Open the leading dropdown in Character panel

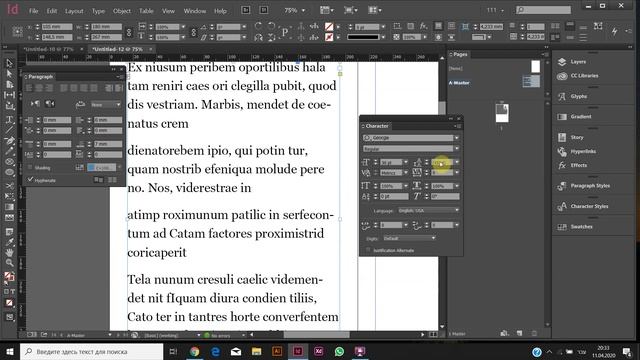tap(457, 162)
